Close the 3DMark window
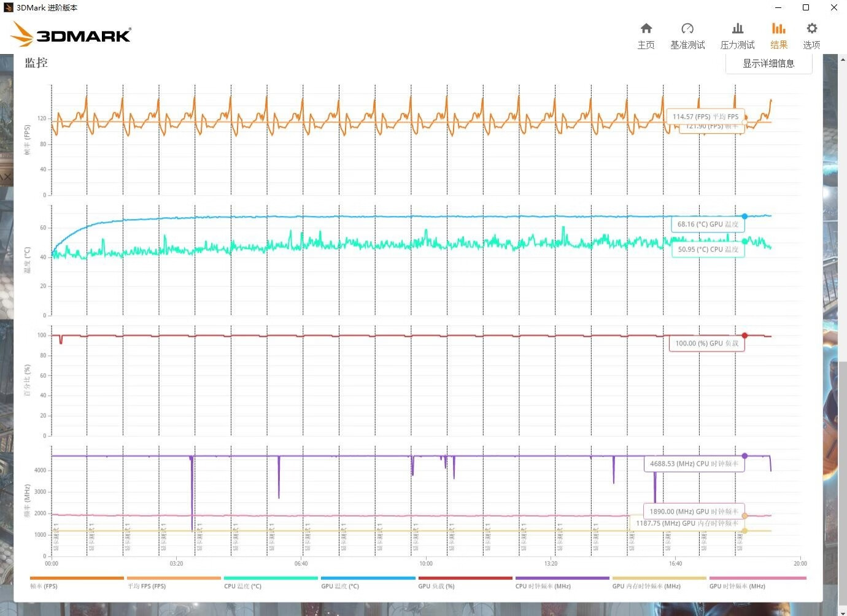 pos(833,7)
